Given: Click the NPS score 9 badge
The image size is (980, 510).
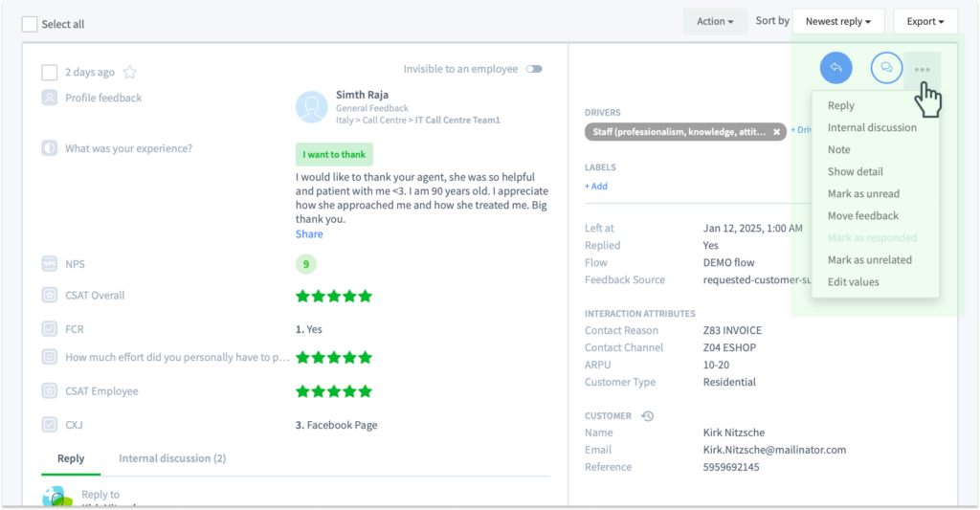Looking at the screenshot, I should pyautogui.click(x=305, y=264).
